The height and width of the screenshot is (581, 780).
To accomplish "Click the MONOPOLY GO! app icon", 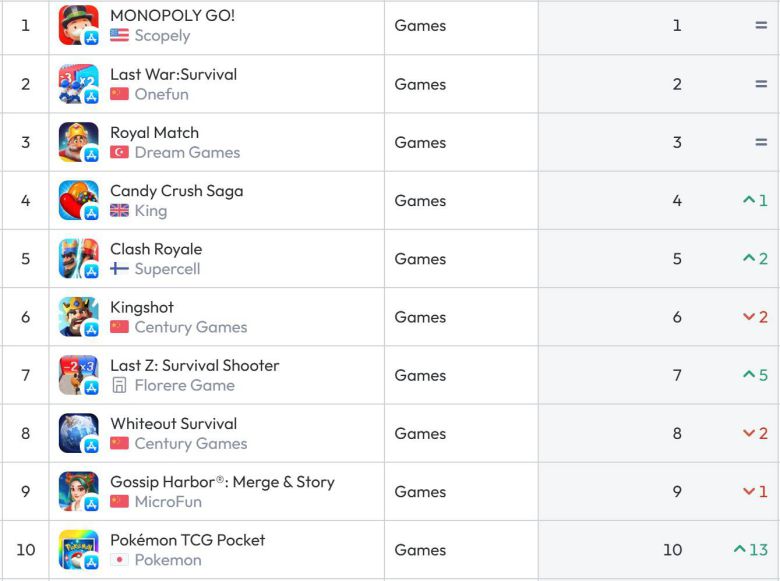I will [78, 26].
